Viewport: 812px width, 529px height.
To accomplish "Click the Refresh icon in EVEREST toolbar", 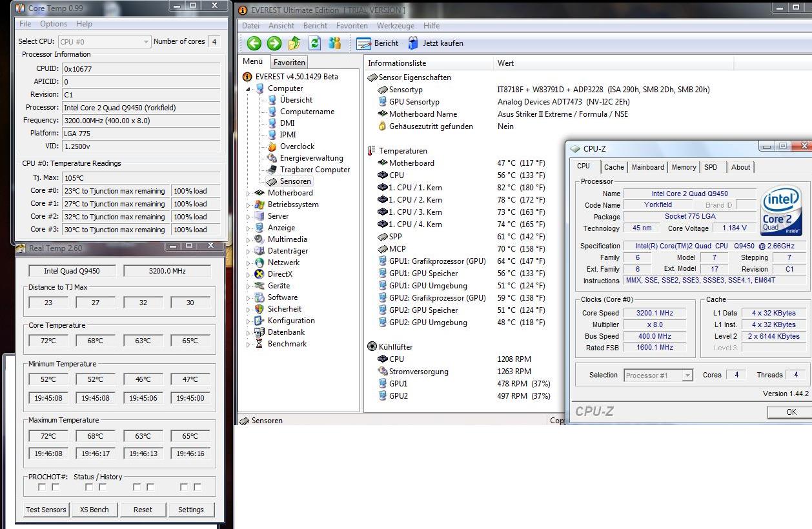I will click(314, 43).
